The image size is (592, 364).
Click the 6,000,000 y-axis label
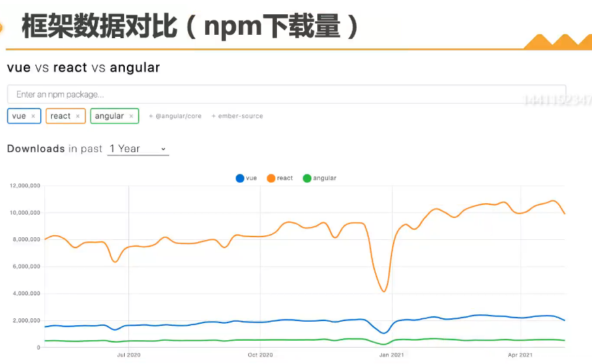click(x=27, y=267)
